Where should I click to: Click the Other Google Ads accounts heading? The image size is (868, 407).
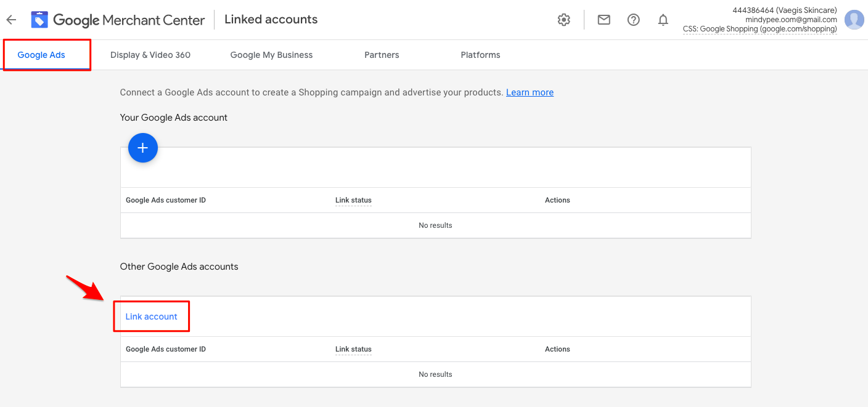[179, 267]
